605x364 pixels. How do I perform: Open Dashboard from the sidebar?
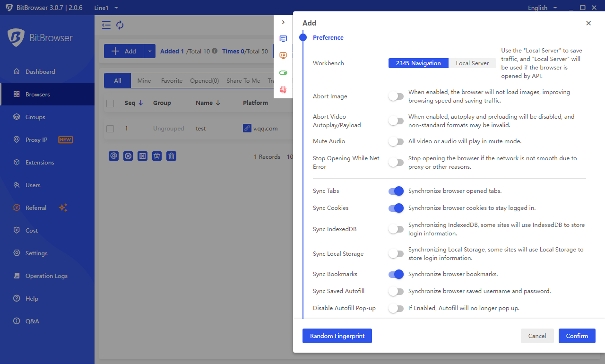point(47,72)
